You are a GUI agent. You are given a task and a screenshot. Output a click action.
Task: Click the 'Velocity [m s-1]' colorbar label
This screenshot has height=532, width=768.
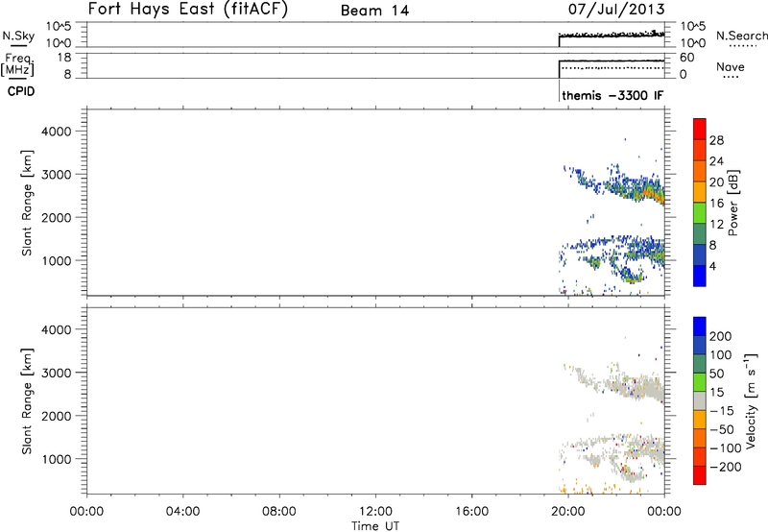coord(751,400)
